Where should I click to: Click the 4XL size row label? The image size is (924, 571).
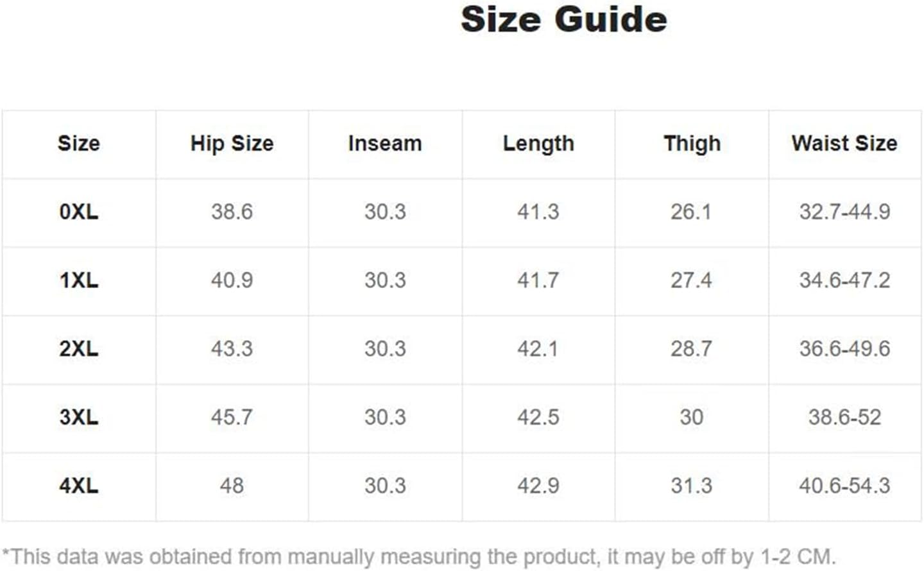coord(79,486)
